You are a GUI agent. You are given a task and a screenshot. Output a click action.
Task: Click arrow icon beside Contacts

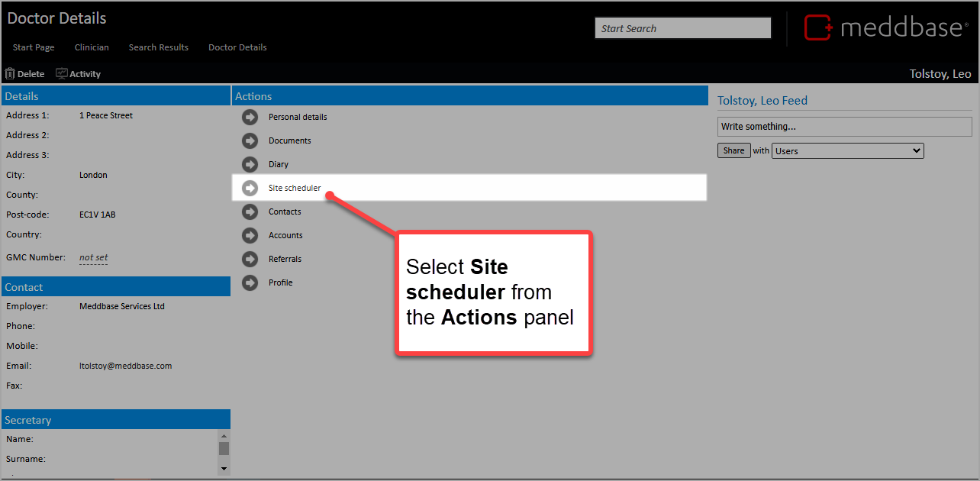(250, 211)
